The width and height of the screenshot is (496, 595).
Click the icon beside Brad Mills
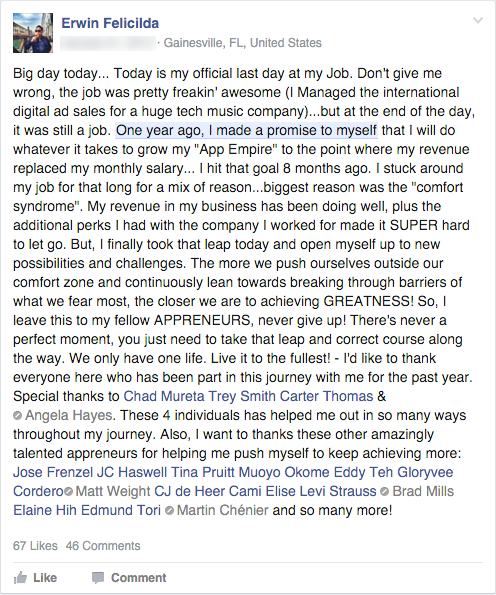pyautogui.click(x=384, y=491)
